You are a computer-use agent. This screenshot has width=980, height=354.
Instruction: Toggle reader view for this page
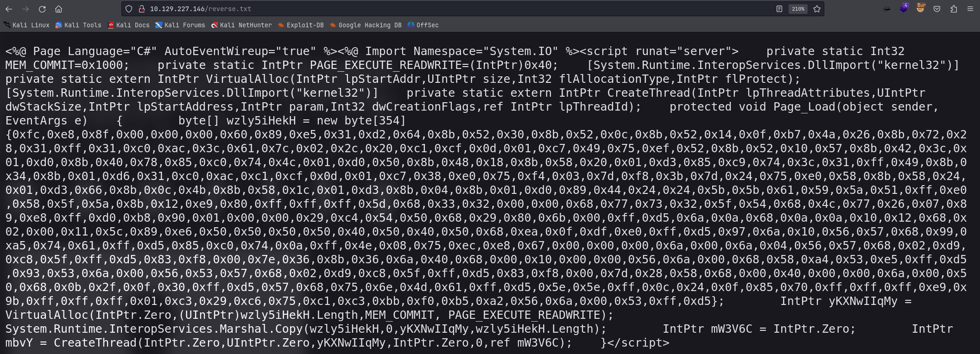pyautogui.click(x=779, y=9)
